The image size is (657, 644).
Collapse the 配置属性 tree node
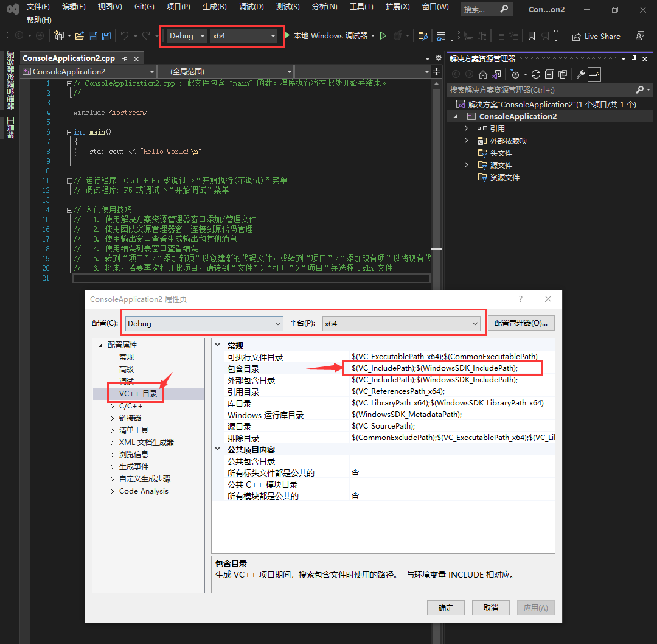100,345
